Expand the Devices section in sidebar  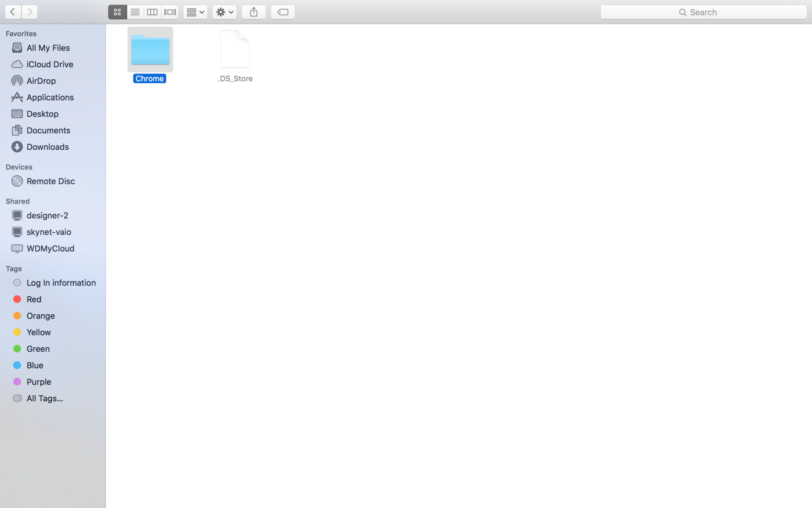(19, 167)
